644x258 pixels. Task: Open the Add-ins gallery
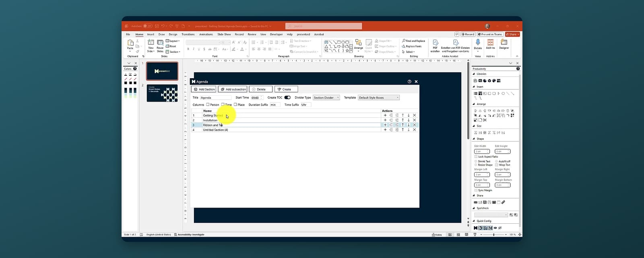click(490, 44)
